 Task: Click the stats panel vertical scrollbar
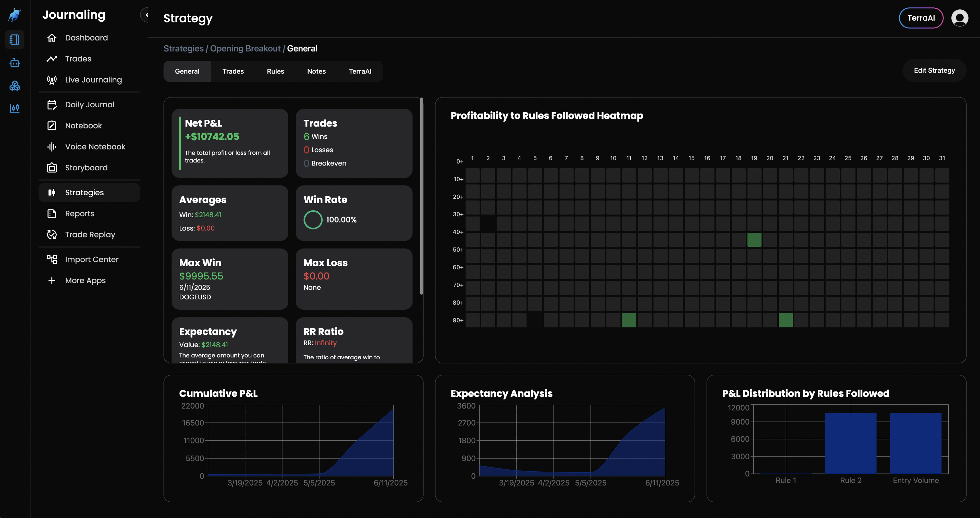coord(421,196)
